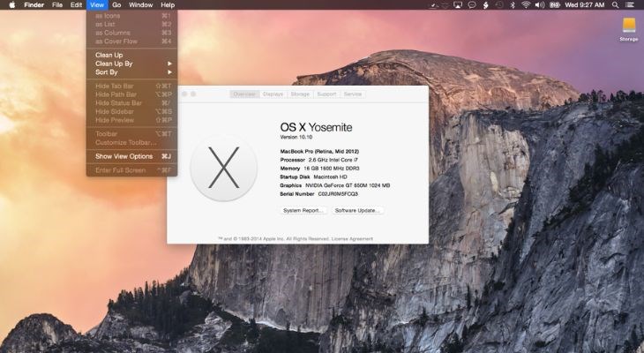644x353 pixels.
Task: Click the Time Machine menu bar icon
Action: [x=499, y=5]
